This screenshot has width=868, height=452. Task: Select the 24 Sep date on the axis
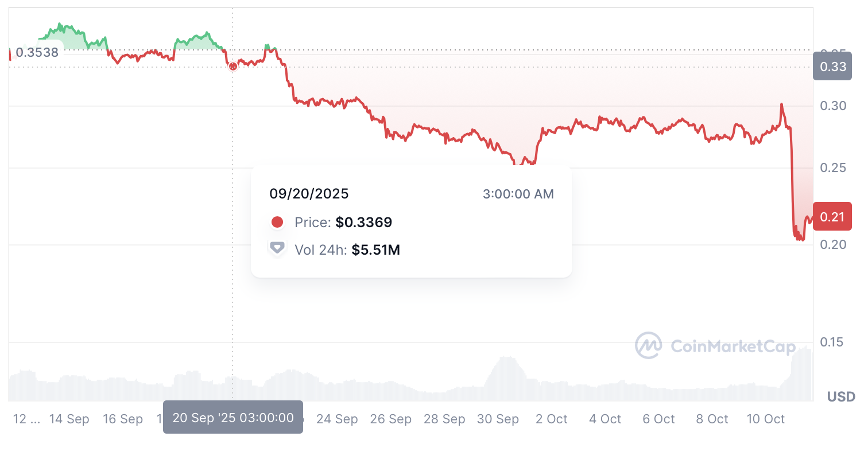click(337, 419)
